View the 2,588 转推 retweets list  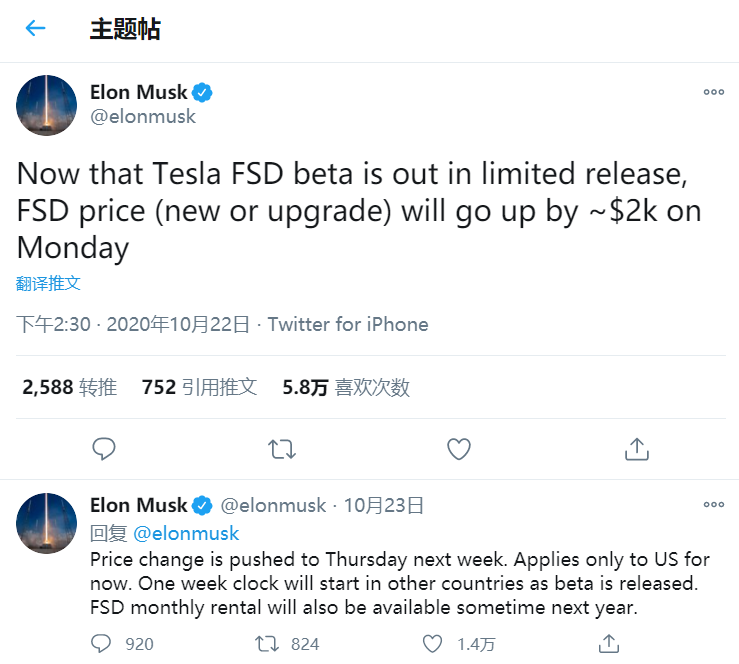click(x=70, y=387)
